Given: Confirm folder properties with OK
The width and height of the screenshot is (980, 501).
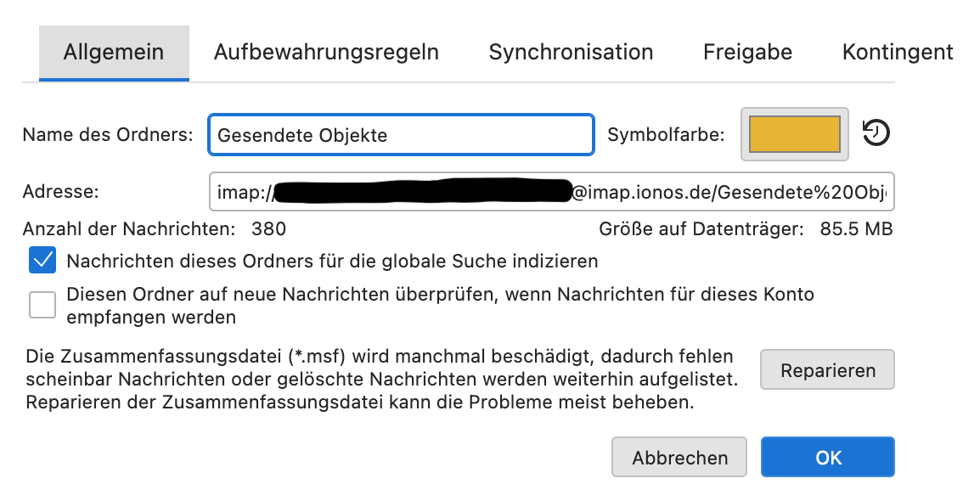Looking at the screenshot, I should point(827,458).
